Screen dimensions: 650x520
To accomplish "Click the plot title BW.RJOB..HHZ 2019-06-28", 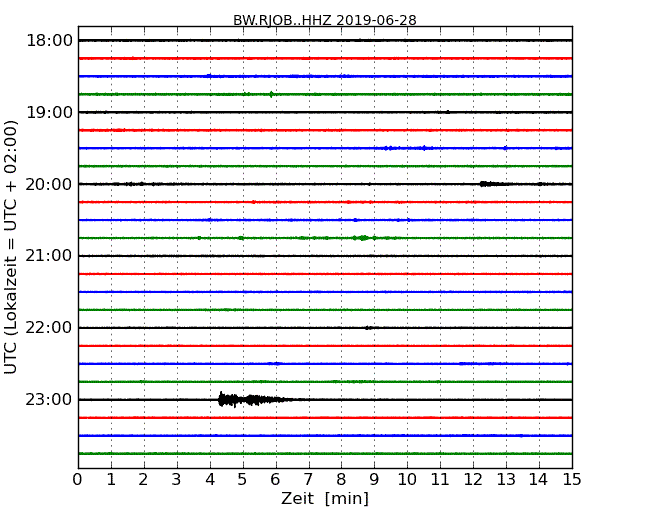I will point(325,20).
